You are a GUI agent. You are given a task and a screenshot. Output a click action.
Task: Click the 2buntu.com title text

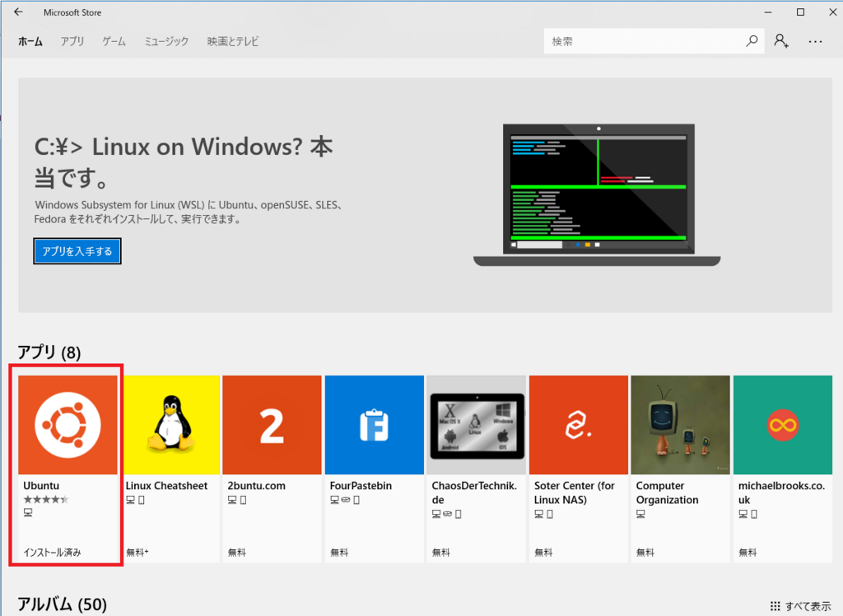tap(257, 485)
